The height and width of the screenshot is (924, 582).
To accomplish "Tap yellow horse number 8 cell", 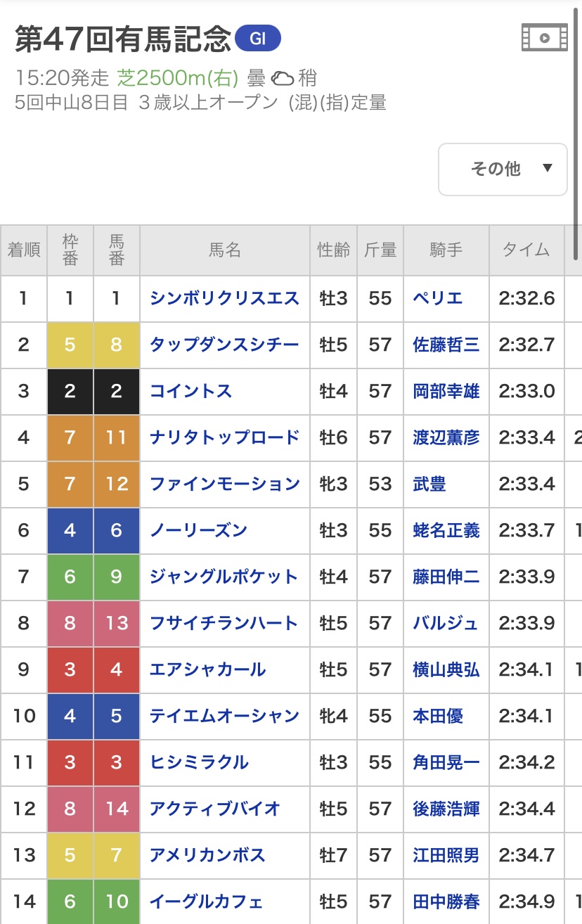I will [117, 345].
